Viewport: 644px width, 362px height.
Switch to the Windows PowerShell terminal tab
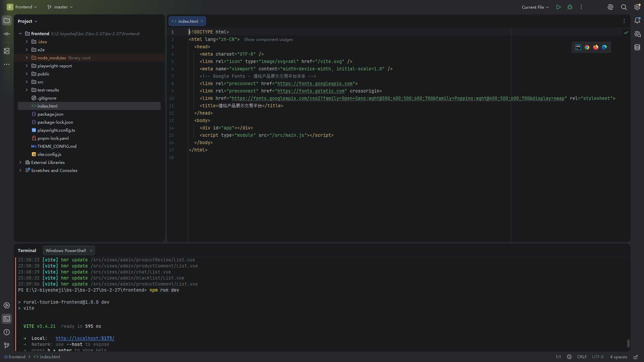point(66,250)
